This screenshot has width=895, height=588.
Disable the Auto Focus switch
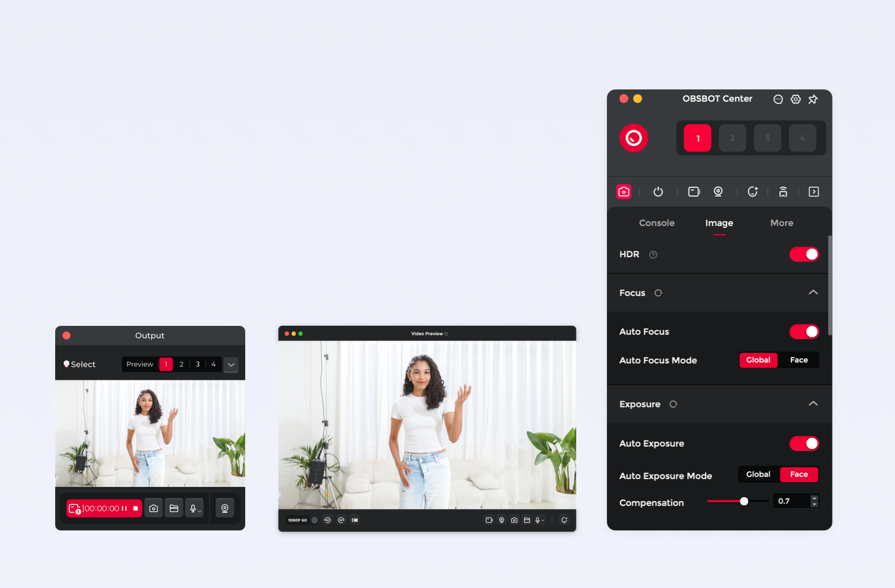(x=804, y=331)
